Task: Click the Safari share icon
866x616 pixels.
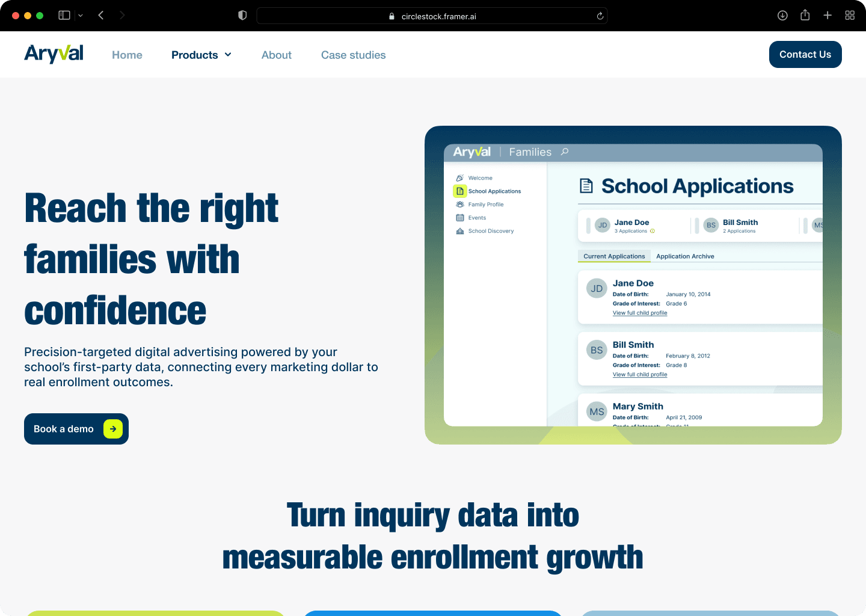Action: coord(805,15)
